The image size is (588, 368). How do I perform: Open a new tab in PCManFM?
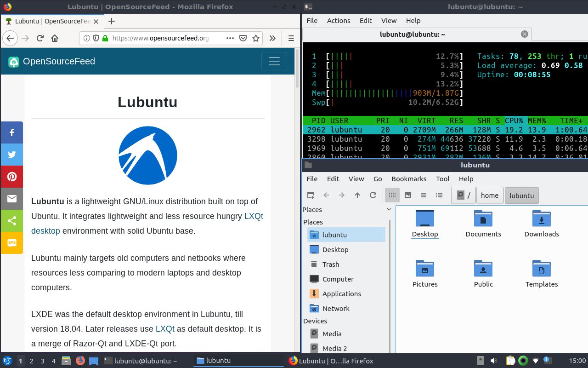point(311,195)
